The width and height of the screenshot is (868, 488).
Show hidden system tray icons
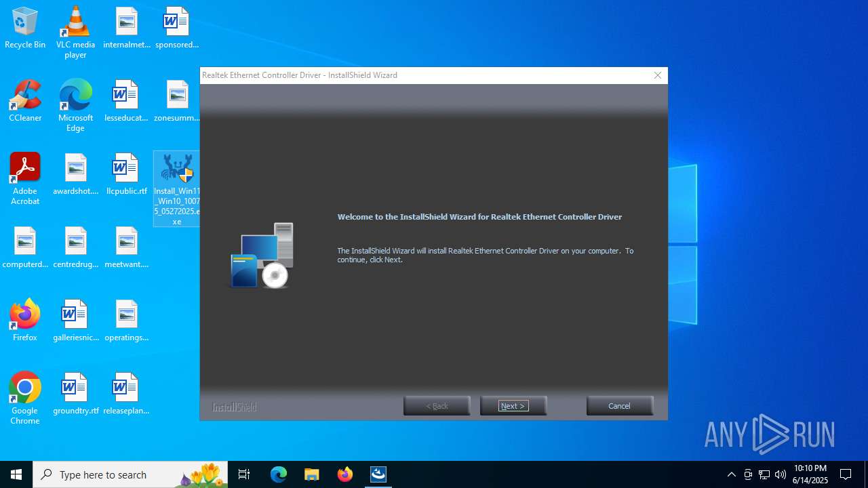click(x=731, y=474)
